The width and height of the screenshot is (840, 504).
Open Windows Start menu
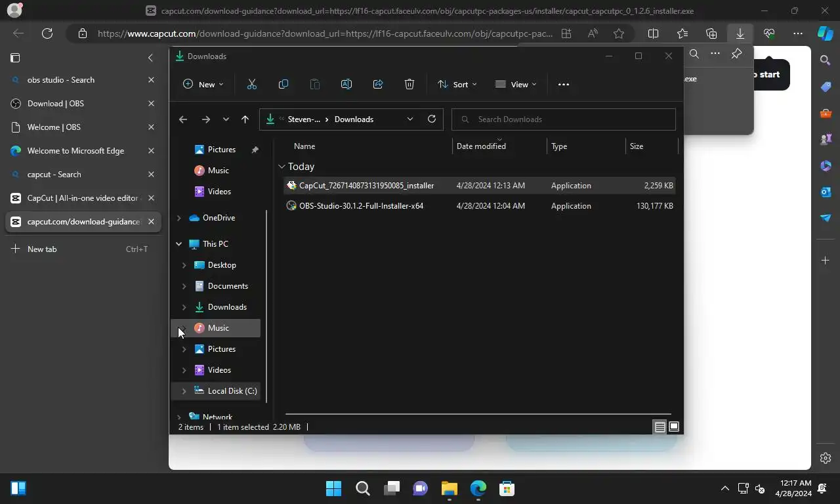pyautogui.click(x=333, y=488)
